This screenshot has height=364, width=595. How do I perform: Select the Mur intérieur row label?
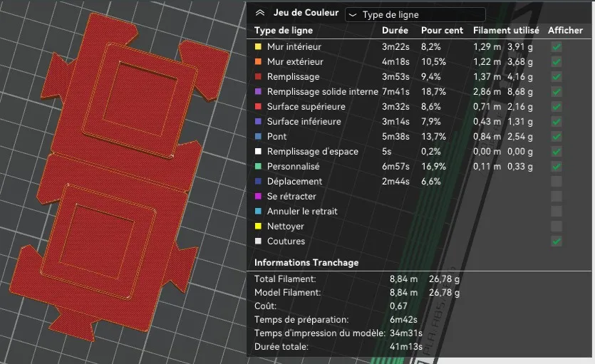pyautogui.click(x=294, y=46)
